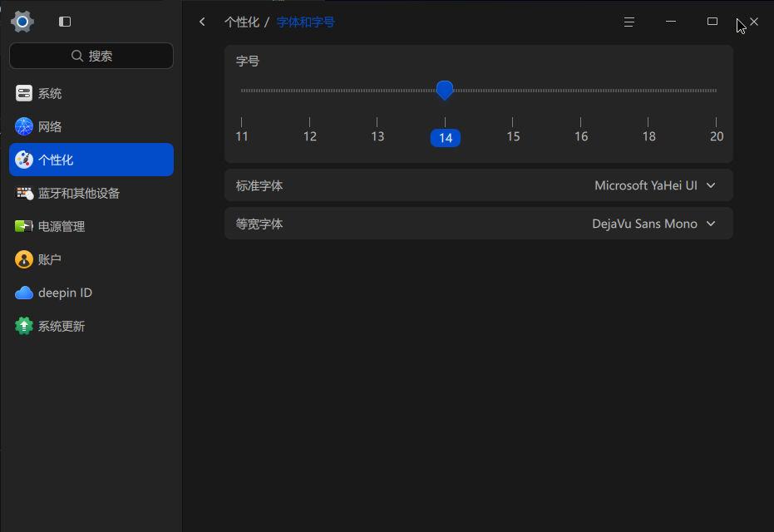Screen dimensions: 774x532
Task: Click the 蓝牙和其他设备 icon
Action: [23, 193]
